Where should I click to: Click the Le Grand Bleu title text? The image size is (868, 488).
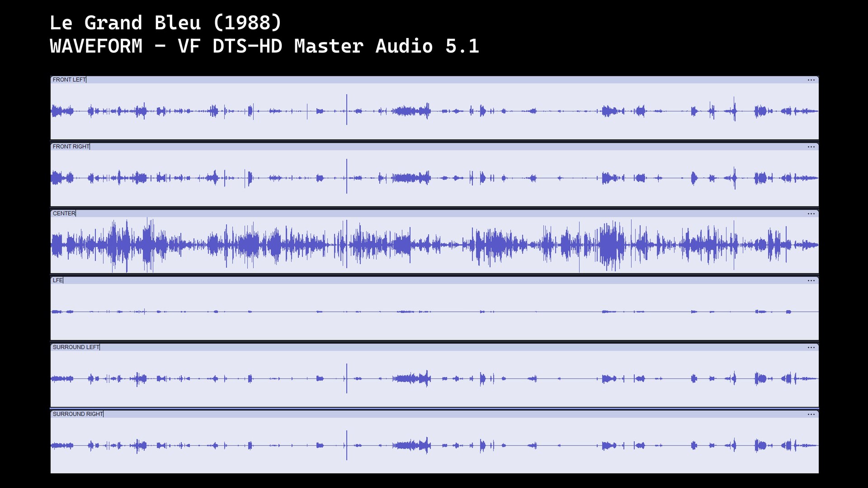click(165, 23)
